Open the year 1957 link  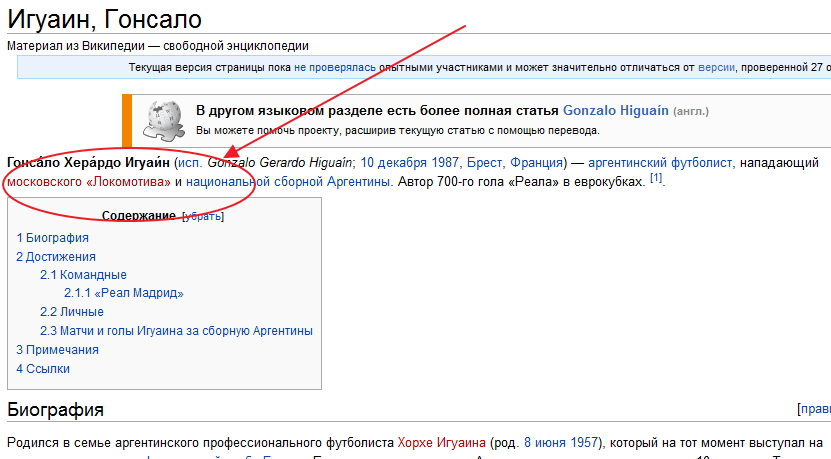coord(585,442)
